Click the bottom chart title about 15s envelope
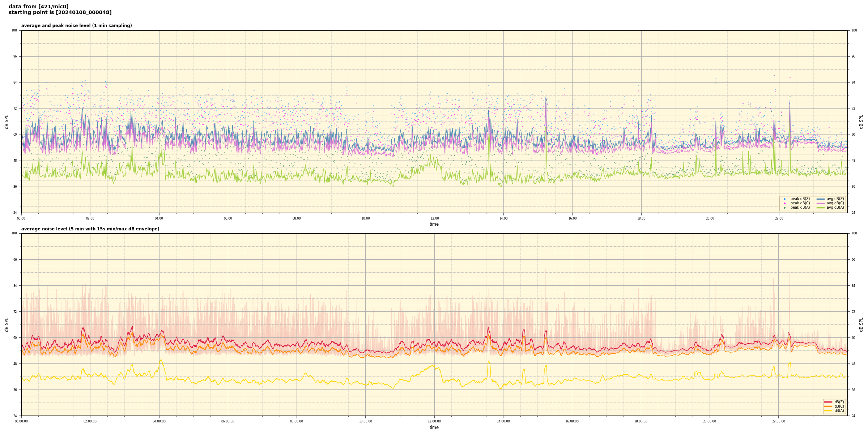Screen dimensions: 868x434 click(x=90, y=229)
